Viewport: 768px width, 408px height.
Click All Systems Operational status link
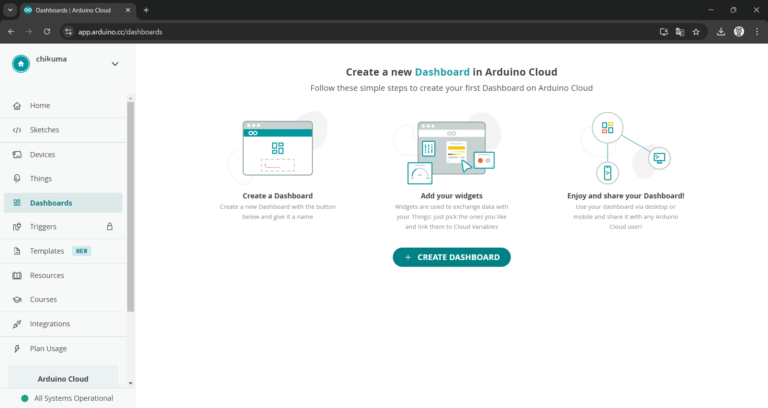[x=73, y=398]
